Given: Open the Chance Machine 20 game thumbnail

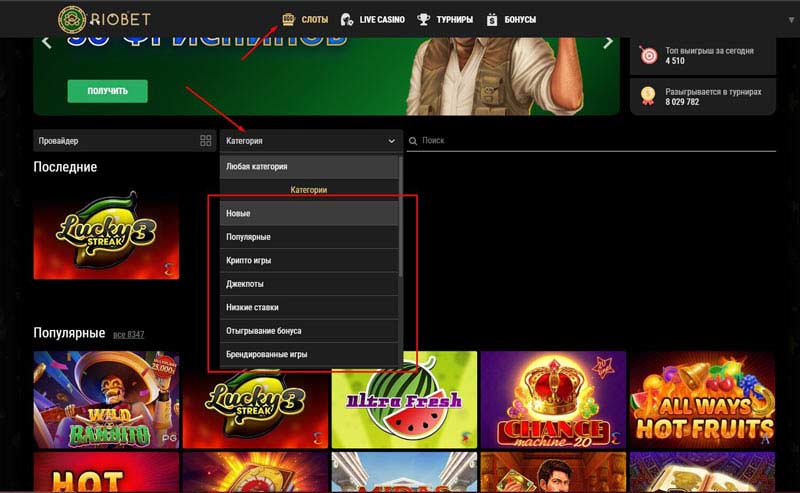Looking at the screenshot, I should (x=553, y=398).
